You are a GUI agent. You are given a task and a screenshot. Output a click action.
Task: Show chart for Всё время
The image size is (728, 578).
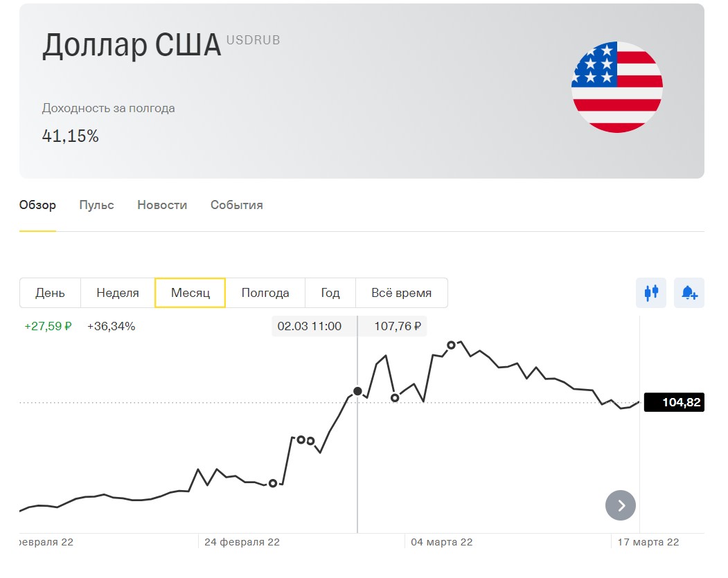(401, 293)
